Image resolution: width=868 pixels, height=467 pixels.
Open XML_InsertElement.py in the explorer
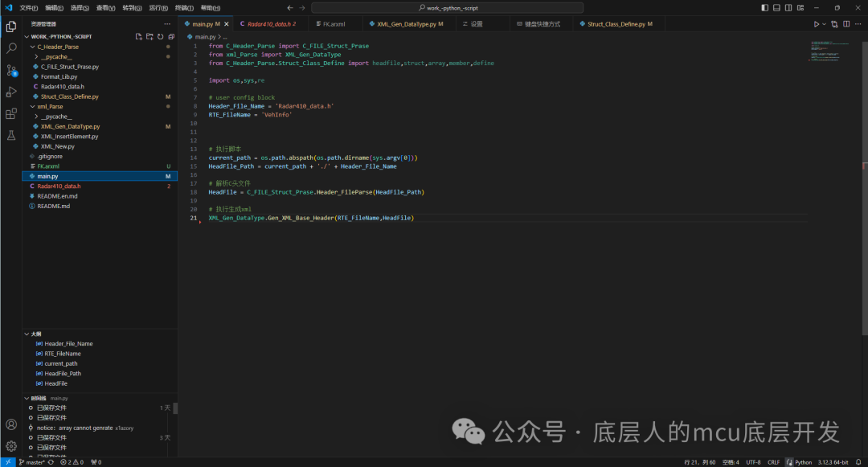69,137
